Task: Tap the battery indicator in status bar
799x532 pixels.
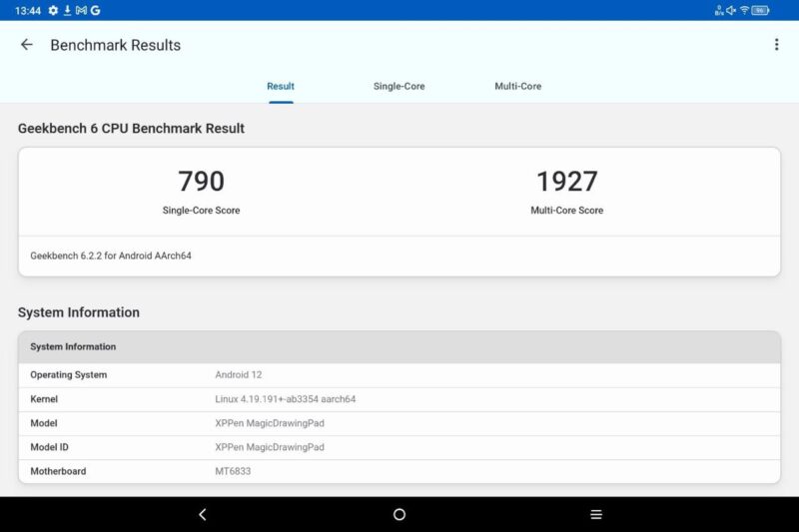Action: point(760,10)
